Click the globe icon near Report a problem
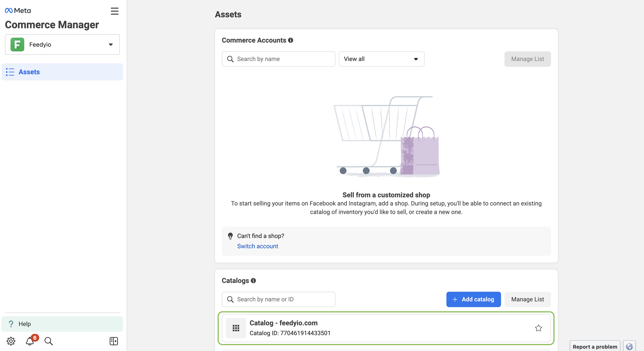 pos(629,347)
